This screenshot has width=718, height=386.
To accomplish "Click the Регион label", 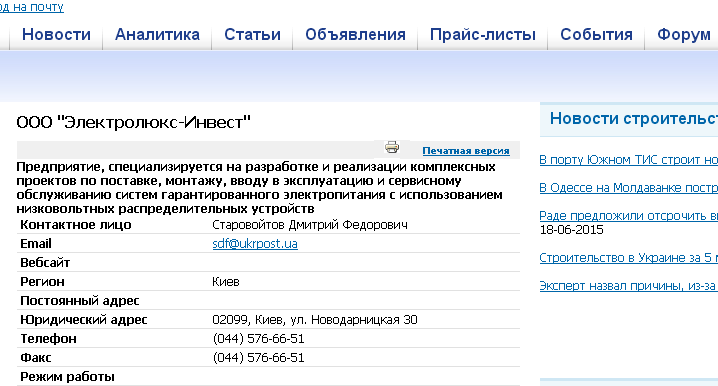I will [x=42, y=282].
